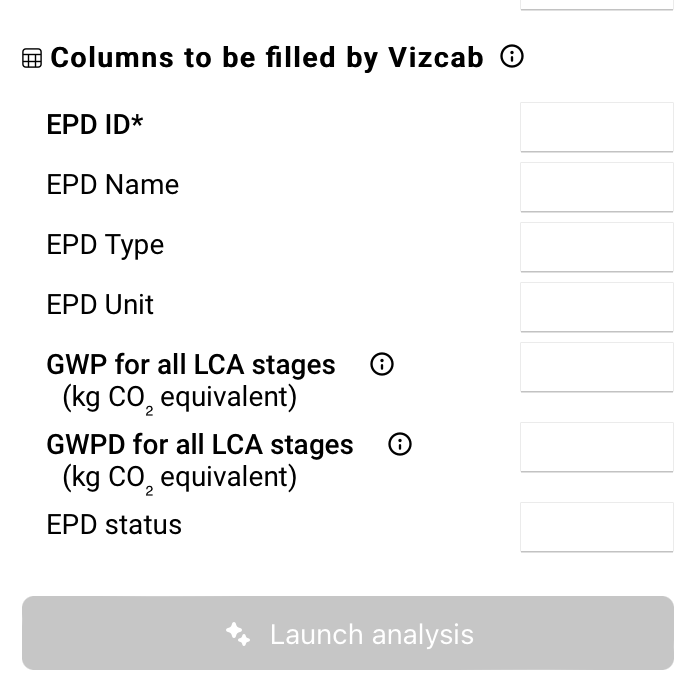Select the EPD Type input box
698x684 pixels.
click(x=596, y=247)
